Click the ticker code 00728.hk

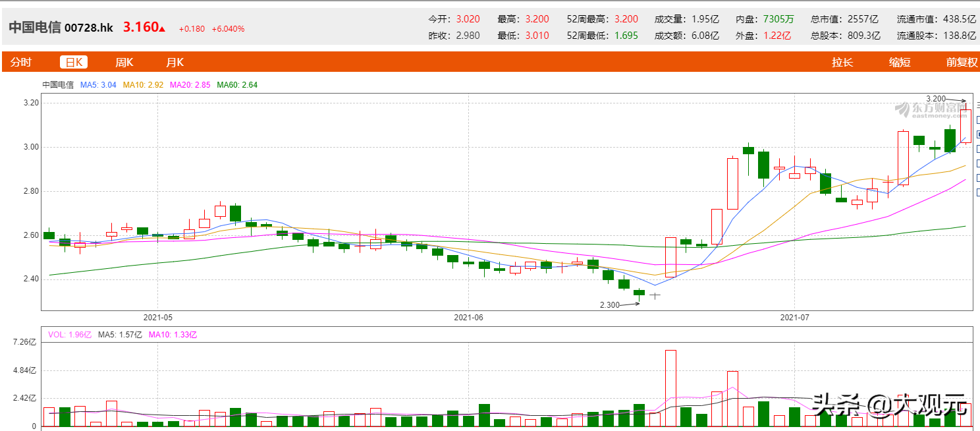point(88,28)
